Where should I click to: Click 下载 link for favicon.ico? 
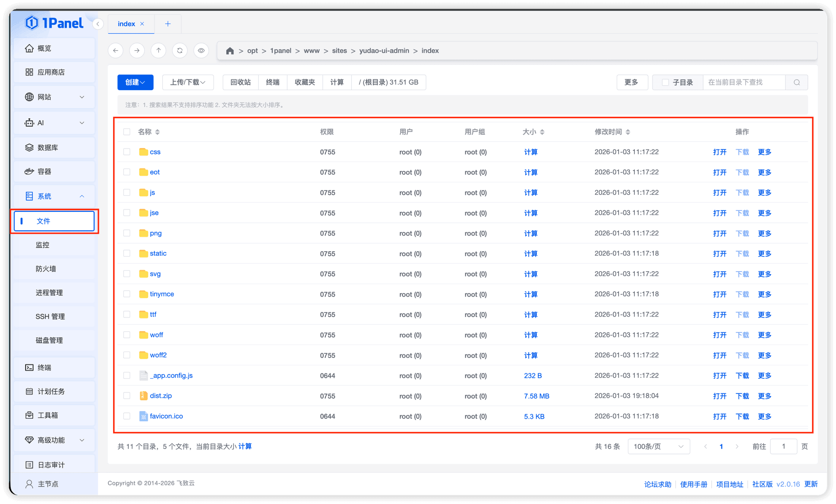tap(742, 416)
